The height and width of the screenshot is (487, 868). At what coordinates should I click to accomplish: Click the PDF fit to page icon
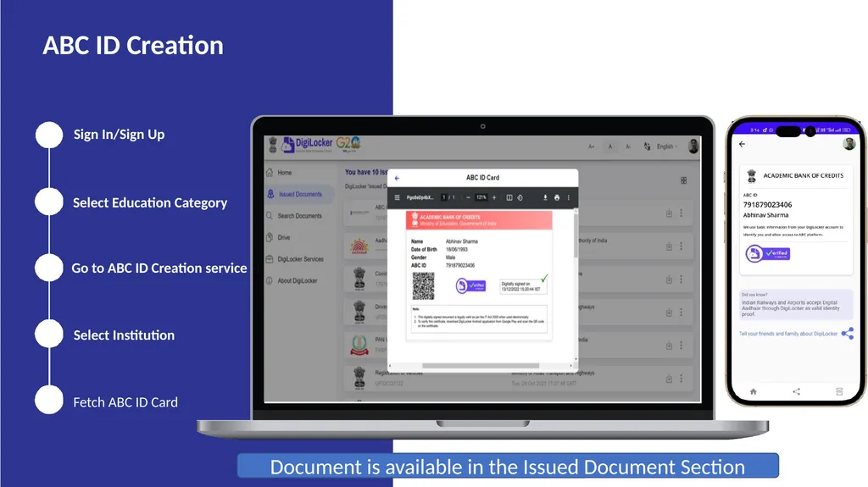509,197
